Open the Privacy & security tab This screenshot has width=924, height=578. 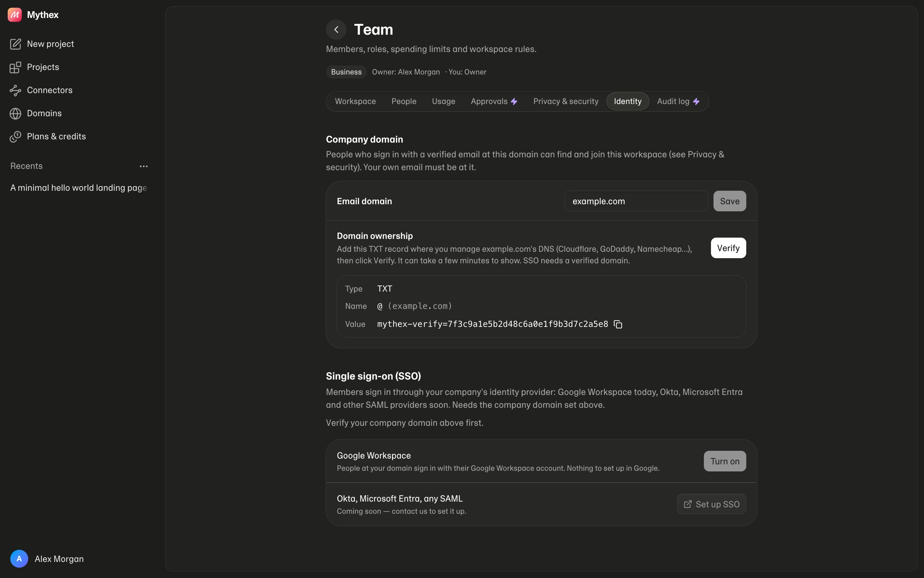click(x=566, y=101)
